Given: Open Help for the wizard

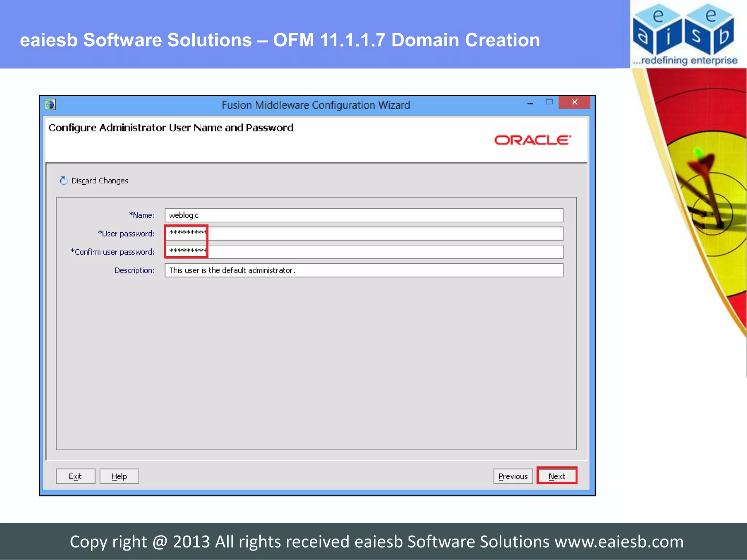Looking at the screenshot, I should [119, 476].
